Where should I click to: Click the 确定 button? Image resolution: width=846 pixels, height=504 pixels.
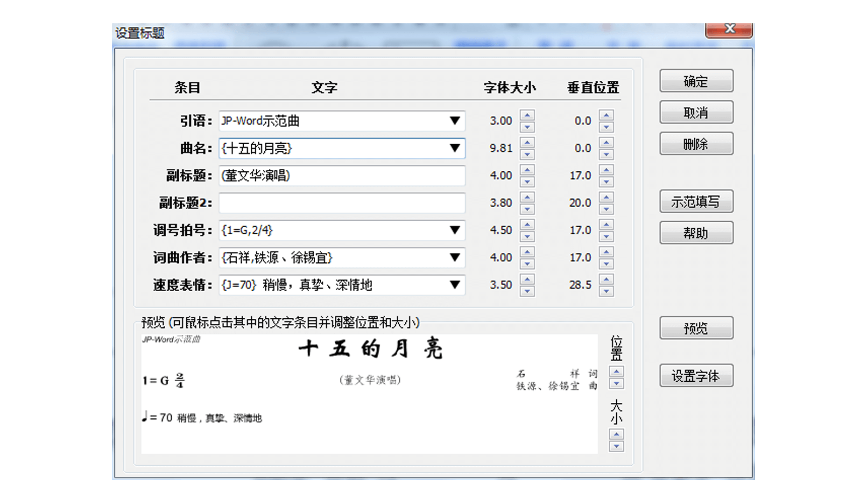696,81
